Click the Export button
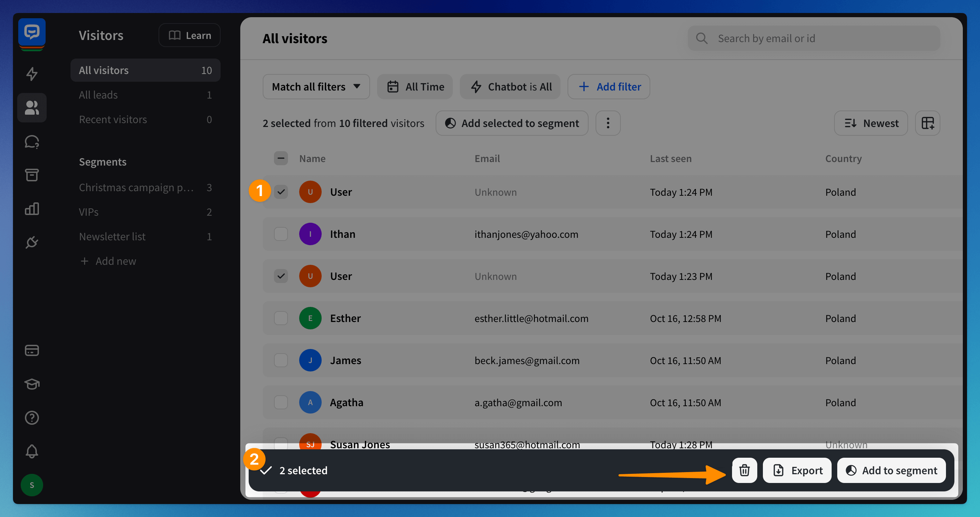Viewport: 980px width, 517px height. coord(797,470)
